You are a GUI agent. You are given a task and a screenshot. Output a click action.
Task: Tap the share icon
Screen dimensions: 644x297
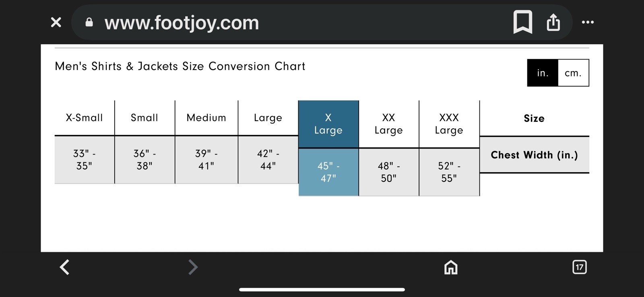pos(553,22)
